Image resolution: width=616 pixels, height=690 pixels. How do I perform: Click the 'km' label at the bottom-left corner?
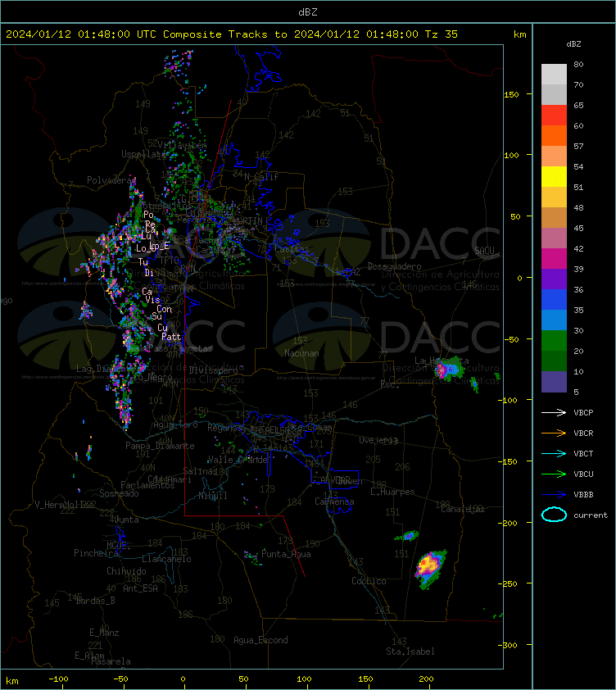pos(12,681)
